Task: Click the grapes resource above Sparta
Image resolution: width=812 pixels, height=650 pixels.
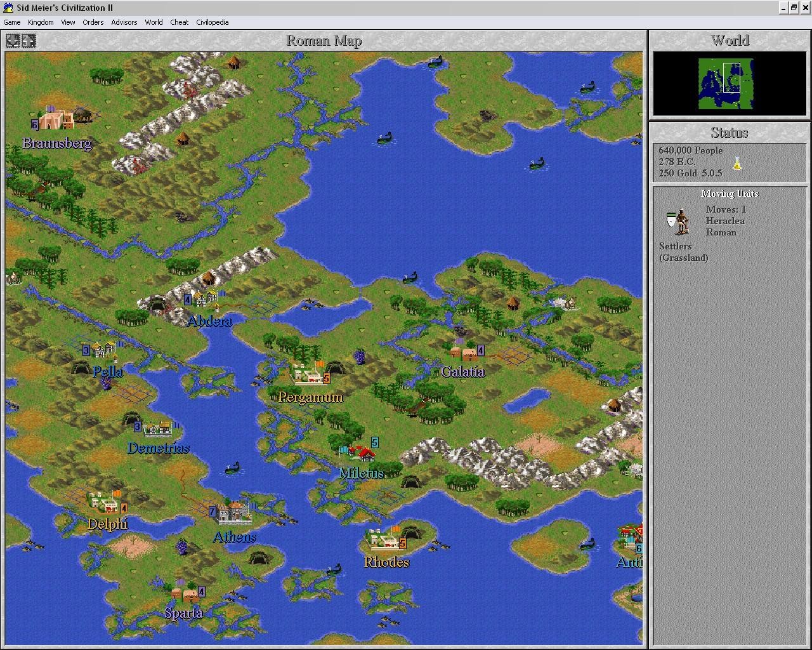Action: (x=182, y=547)
